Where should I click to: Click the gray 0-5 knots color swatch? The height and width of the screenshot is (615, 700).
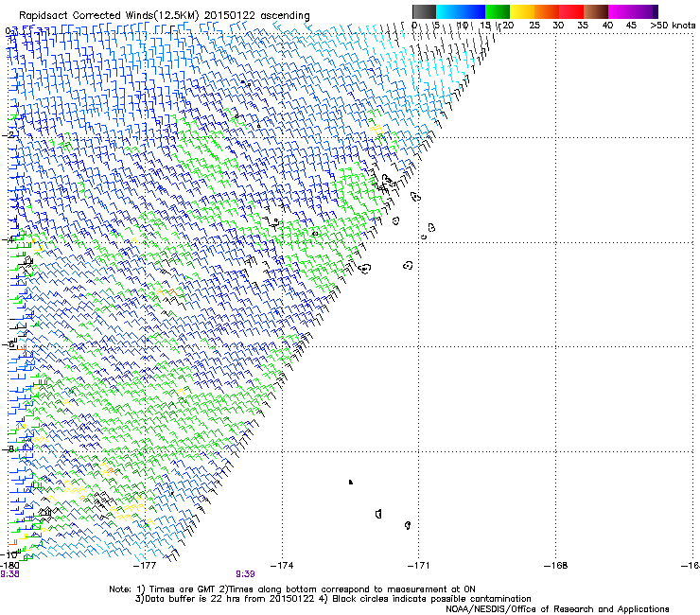tap(424, 11)
